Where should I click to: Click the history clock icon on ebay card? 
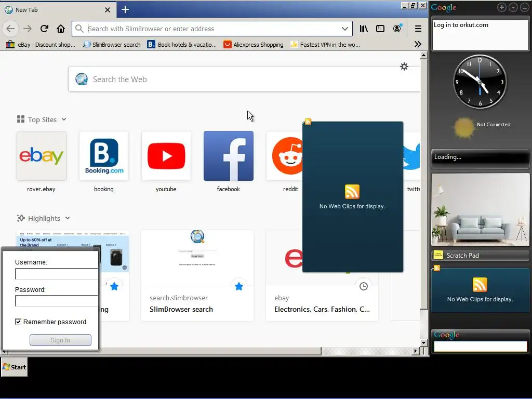363,286
